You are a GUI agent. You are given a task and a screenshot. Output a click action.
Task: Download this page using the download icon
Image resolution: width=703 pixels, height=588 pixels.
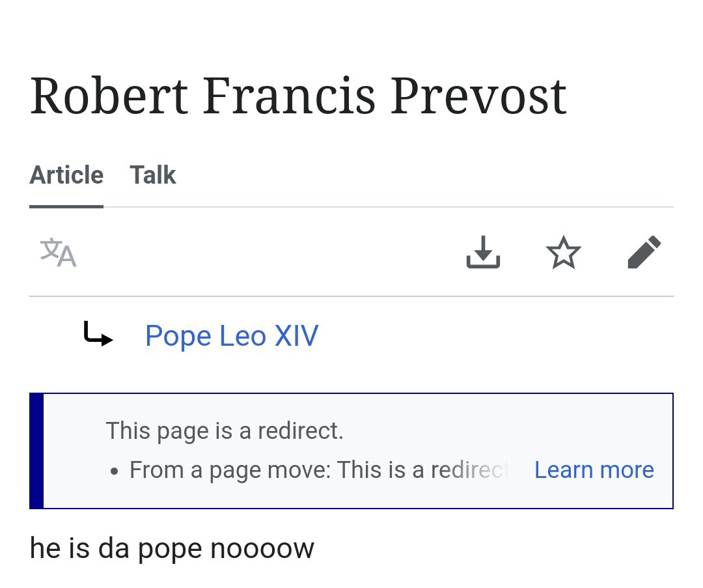pyautogui.click(x=483, y=252)
